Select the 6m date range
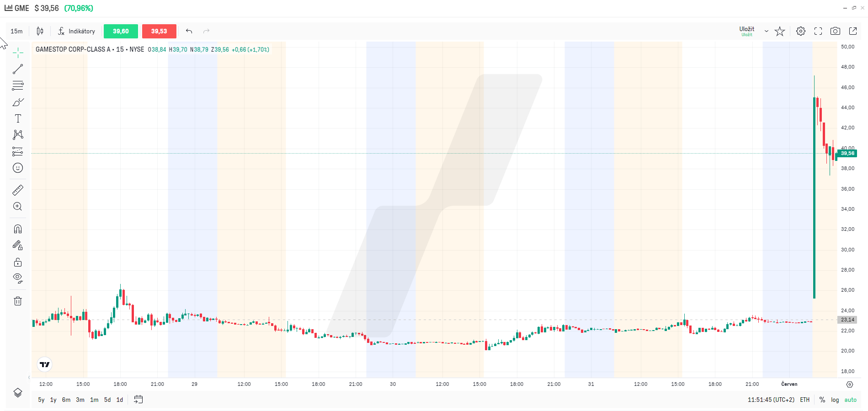 tap(66, 400)
